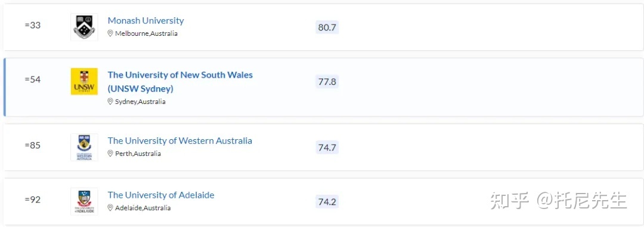Click the =33 rank for Monash
The height and width of the screenshot is (227, 644).
click(x=32, y=26)
